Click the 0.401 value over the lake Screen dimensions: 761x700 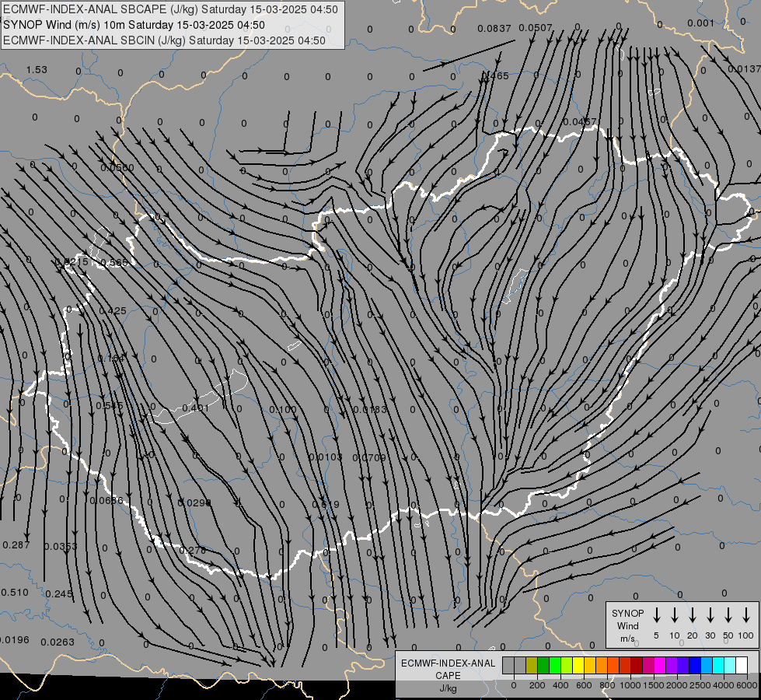[196, 408]
